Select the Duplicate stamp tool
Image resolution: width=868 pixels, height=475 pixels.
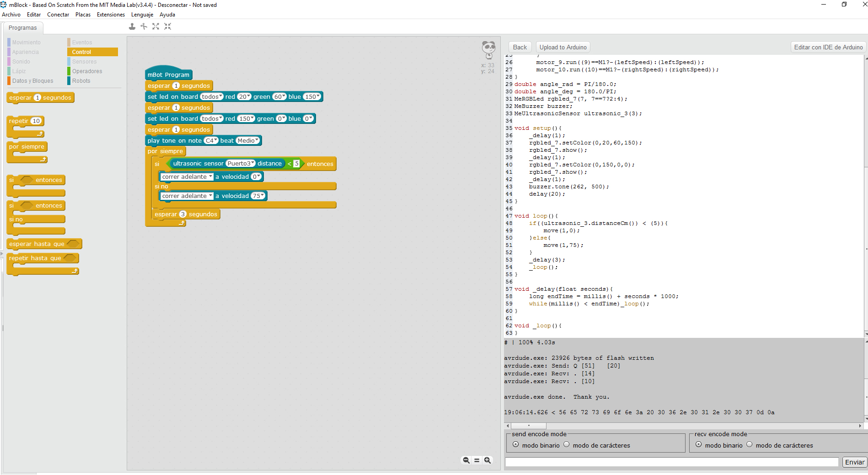tap(132, 27)
